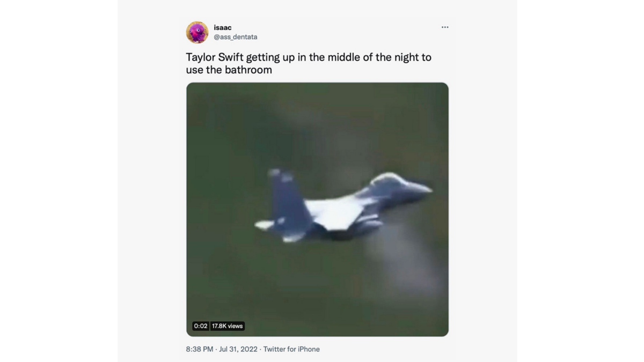Select the words Taylor Swift in tweet
Image resolution: width=644 pixels, height=362 pixels.
click(x=215, y=57)
